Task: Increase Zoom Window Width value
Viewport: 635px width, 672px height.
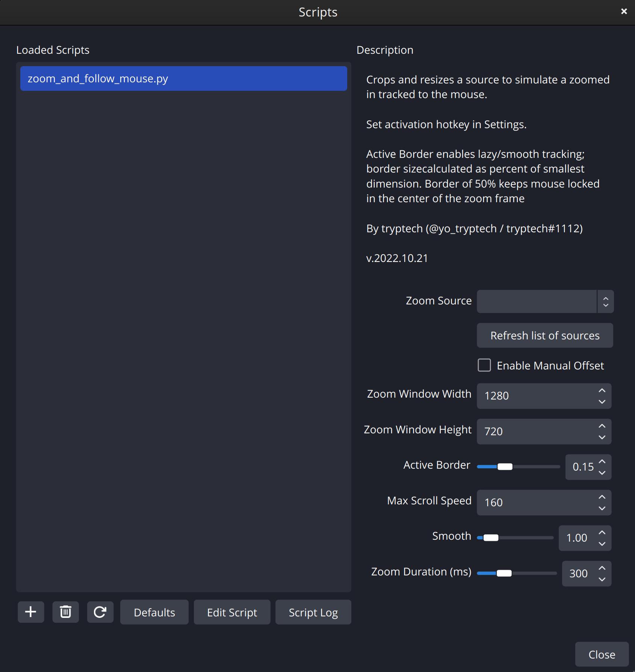Action: coord(602,390)
